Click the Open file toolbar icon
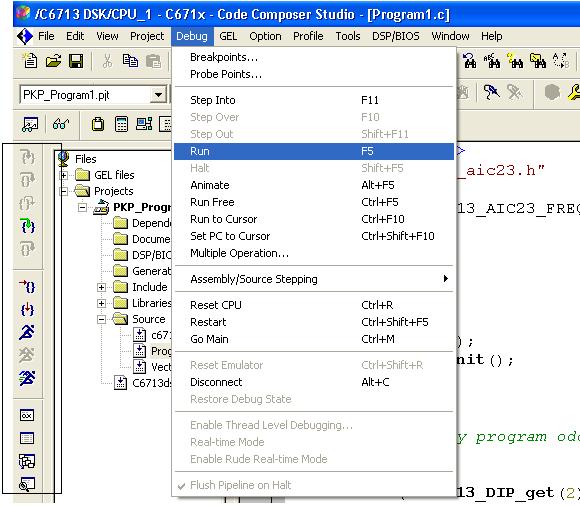 pyautogui.click(x=53, y=61)
